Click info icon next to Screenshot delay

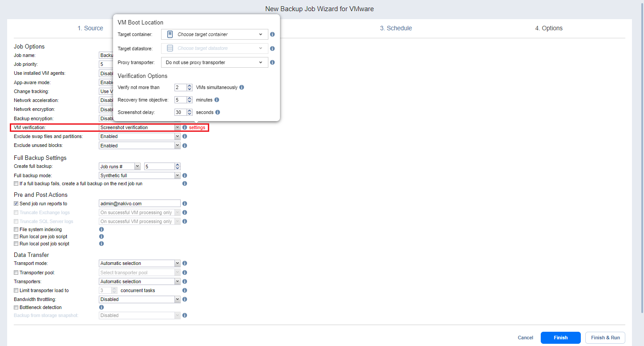point(217,113)
